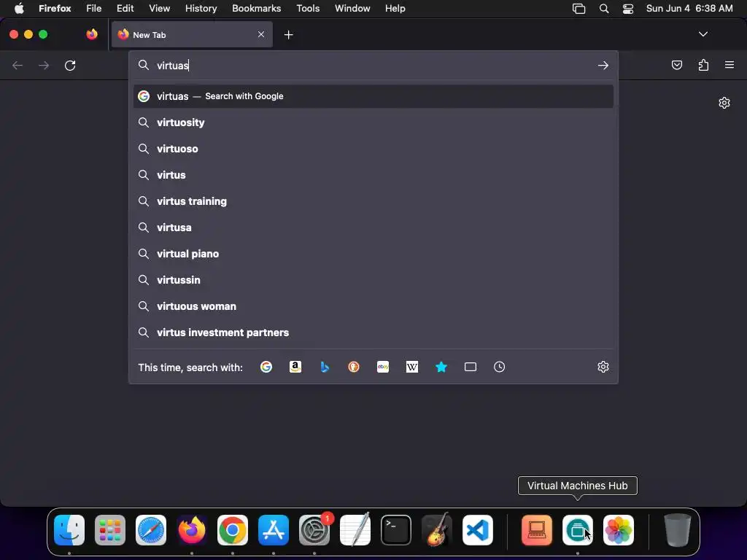Open the Trash in Dock
The width and height of the screenshot is (747, 560).
(678, 529)
